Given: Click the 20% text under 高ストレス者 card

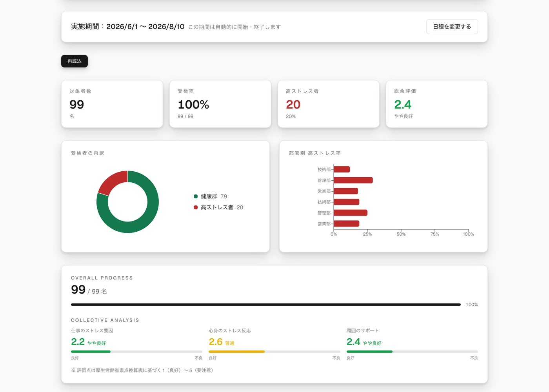Looking at the screenshot, I should tap(291, 116).
